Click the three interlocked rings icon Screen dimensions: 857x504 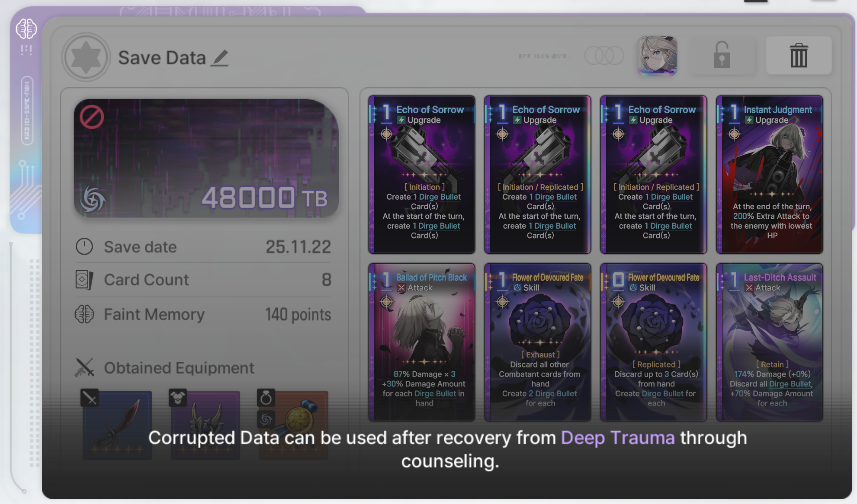pyautogui.click(x=604, y=55)
